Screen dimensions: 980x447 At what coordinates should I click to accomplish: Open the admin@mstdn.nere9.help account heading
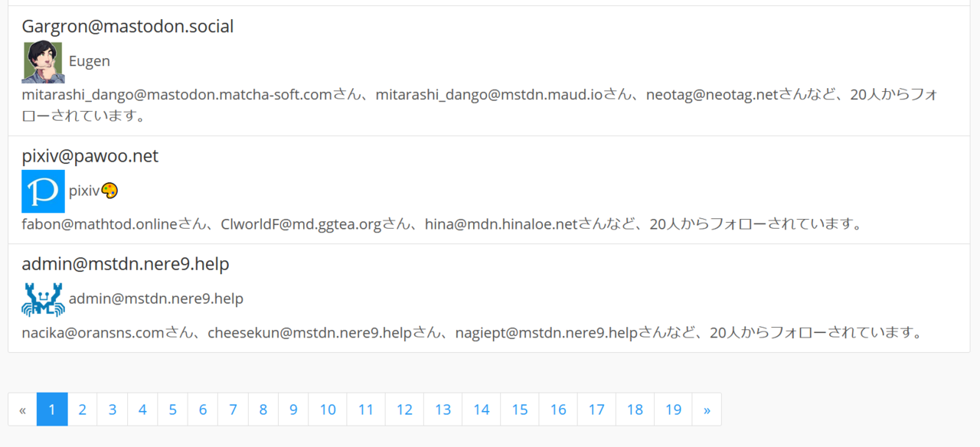coord(126,264)
